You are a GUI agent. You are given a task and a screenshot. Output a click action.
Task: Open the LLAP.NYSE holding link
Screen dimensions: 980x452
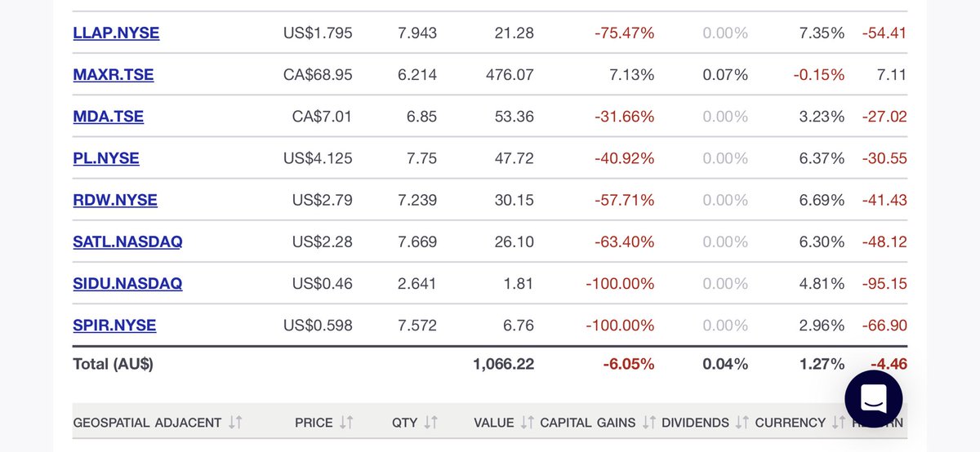[x=116, y=33]
